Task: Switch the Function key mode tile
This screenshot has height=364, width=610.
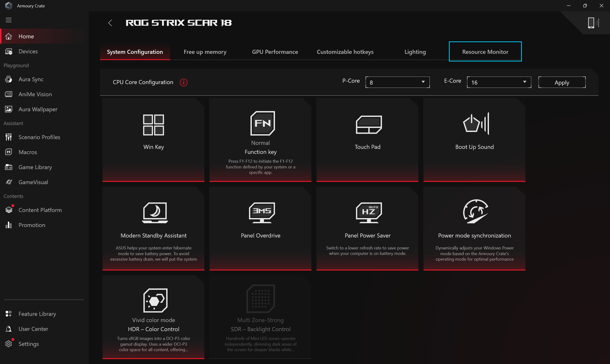Action: point(260,140)
